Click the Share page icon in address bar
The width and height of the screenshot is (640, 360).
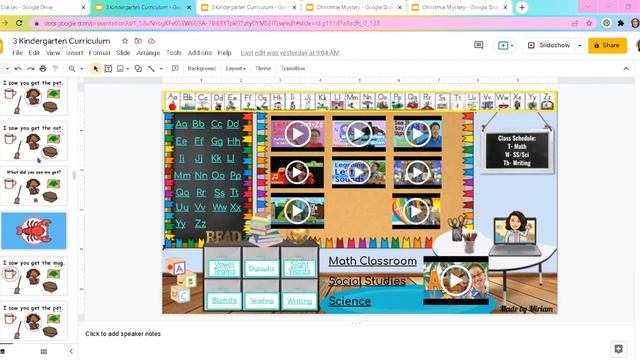point(575,23)
